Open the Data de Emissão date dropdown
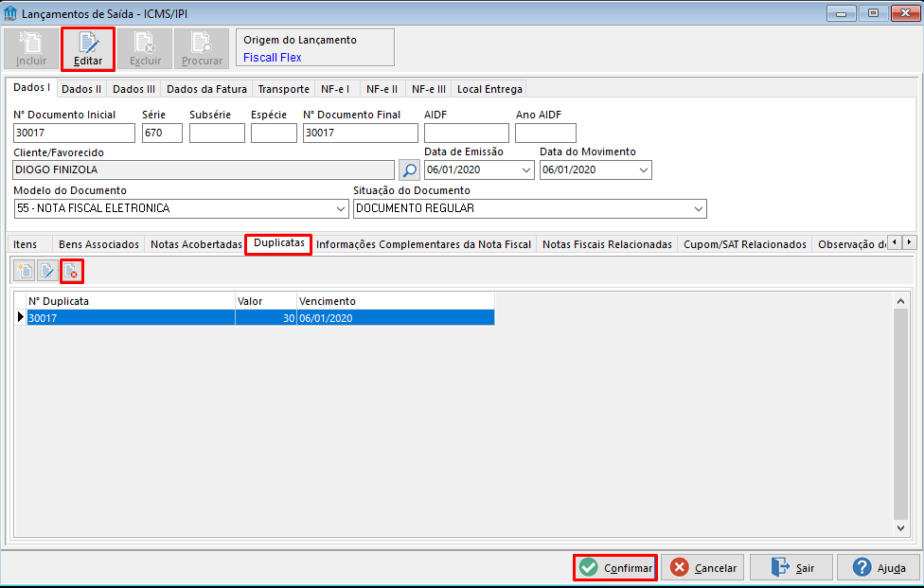This screenshot has width=924, height=588. point(526,170)
